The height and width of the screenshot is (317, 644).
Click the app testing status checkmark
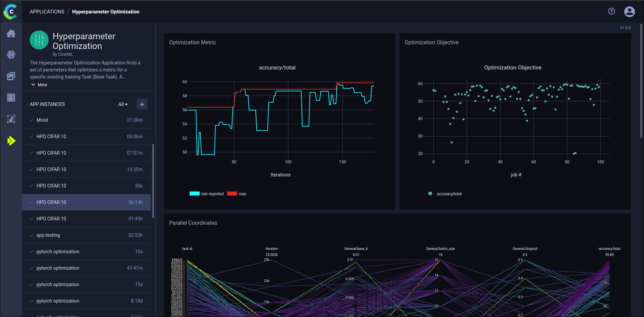(x=31, y=235)
